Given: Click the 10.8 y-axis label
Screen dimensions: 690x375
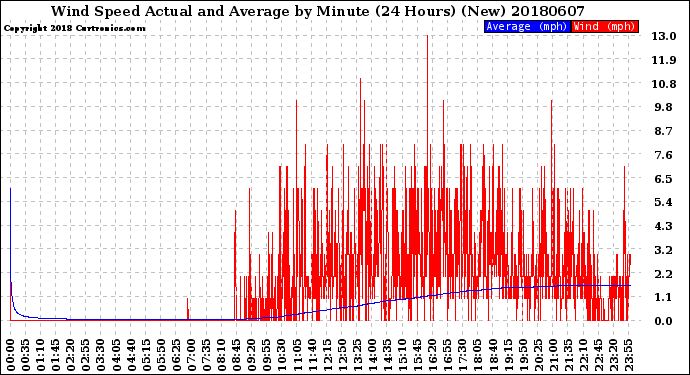Looking at the screenshot, I should 664,84.
